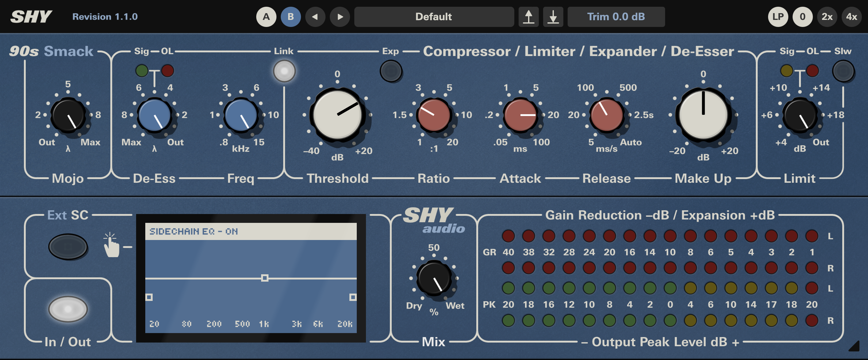This screenshot has height=360, width=868.
Task: Click the De-Ess Freq kHz knob
Action: point(241,115)
